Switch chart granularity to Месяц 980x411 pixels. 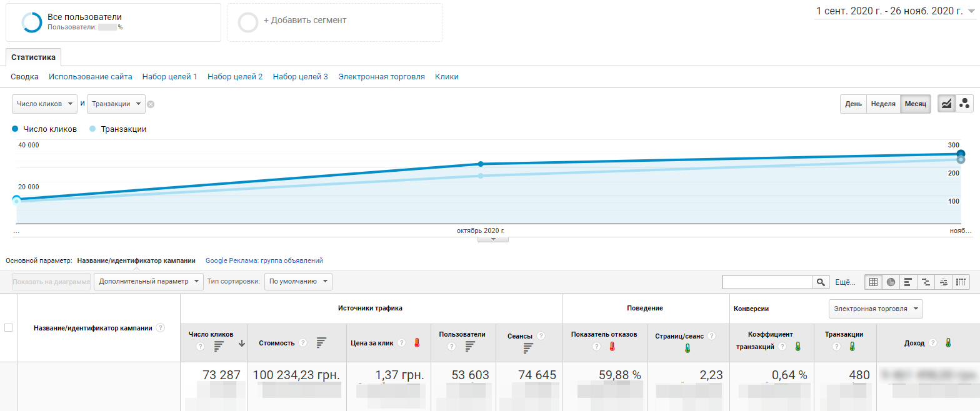click(x=916, y=104)
